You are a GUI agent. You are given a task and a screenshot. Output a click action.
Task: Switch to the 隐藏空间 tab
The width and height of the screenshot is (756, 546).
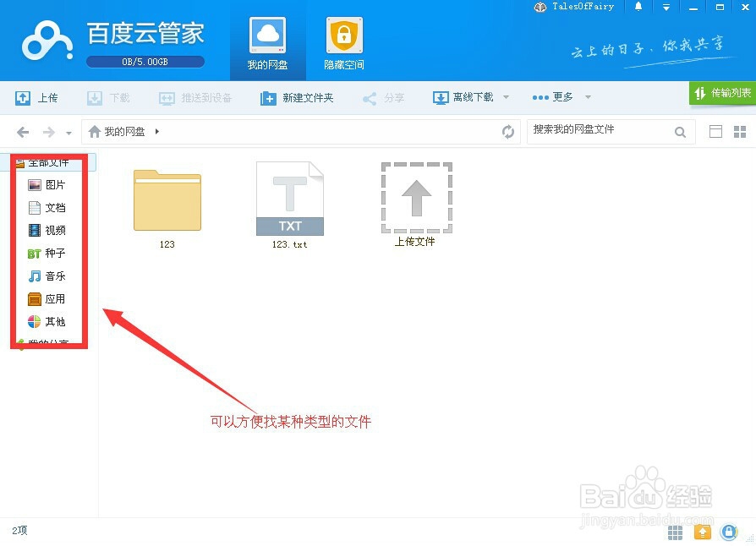point(342,41)
